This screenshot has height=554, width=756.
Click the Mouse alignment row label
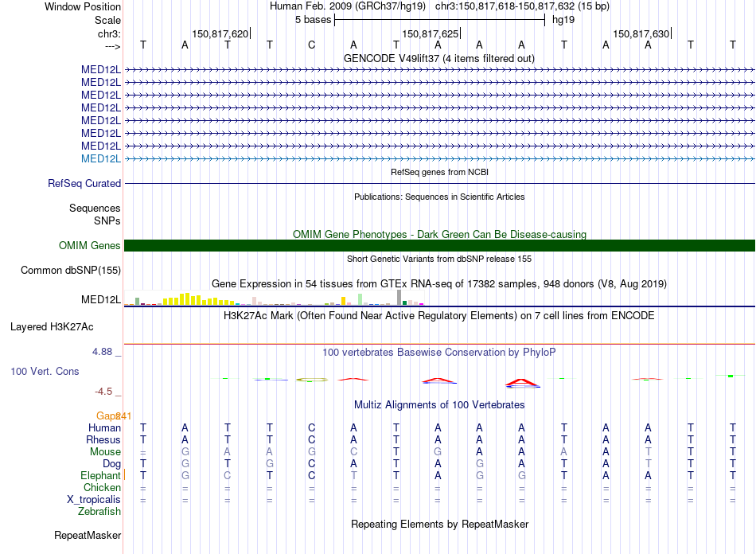click(x=105, y=452)
